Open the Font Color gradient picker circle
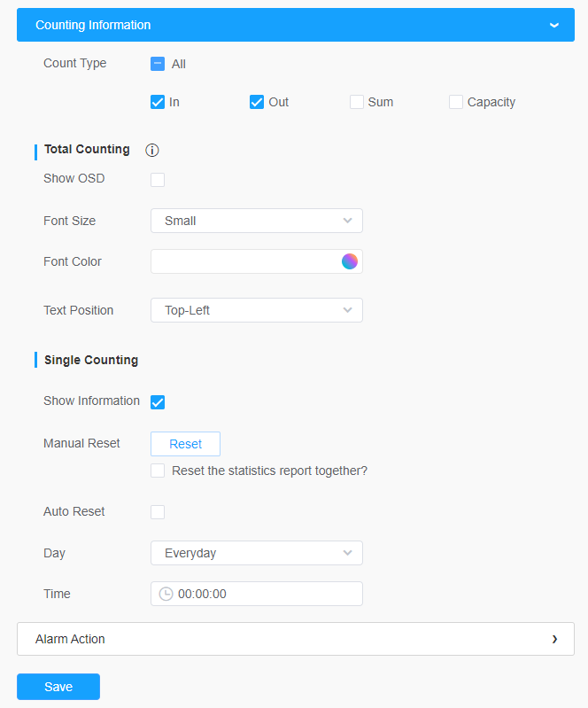Image resolution: width=588 pixels, height=708 pixels. pyautogui.click(x=349, y=261)
